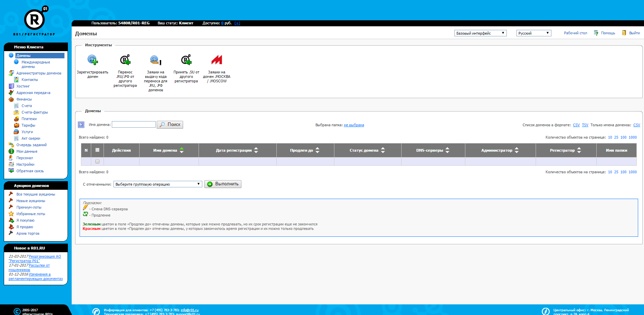Open accept .SU from other registrar icon
This screenshot has height=315, width=644.
coord(186,60)
